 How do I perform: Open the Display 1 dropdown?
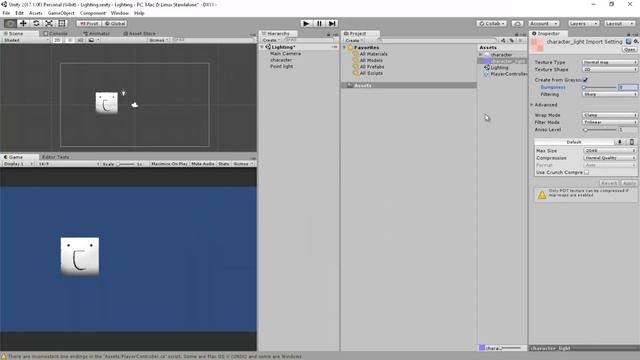pos(18,164)
